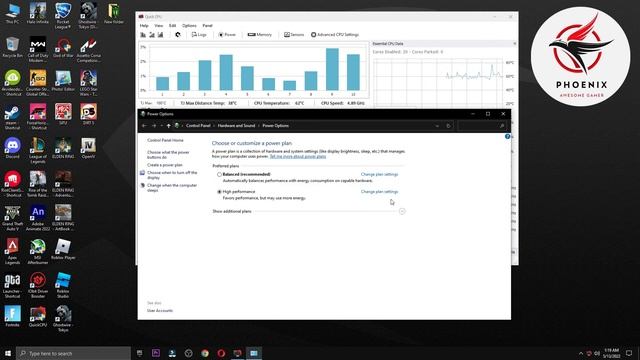This screenshot has height=360, width=640.
Task: Launch Rocket League desktop shortcut
Action: [63, 16]
